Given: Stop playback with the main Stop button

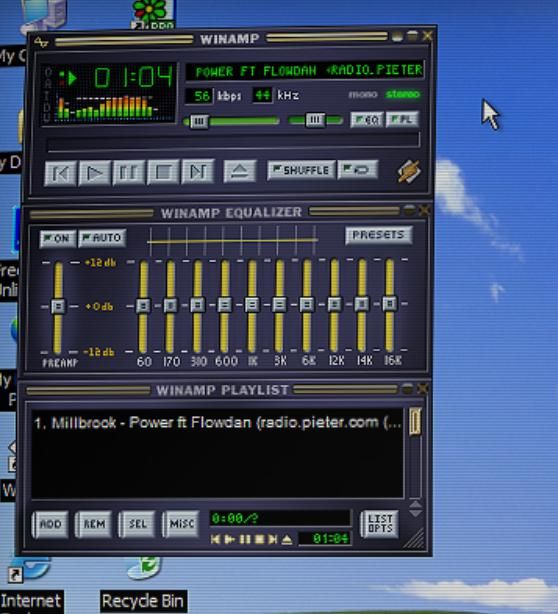Looking at the screenshot, I should click(x=163, y=172).
